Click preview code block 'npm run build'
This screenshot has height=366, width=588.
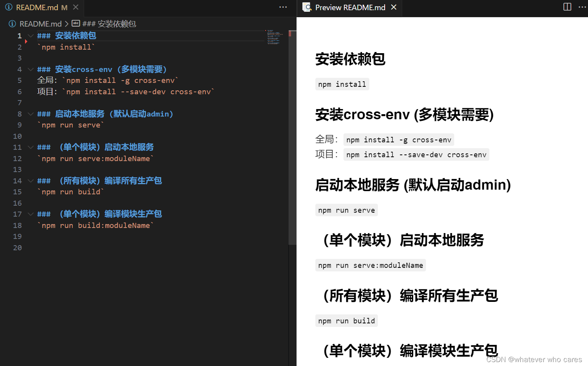(x=347, y=321)
